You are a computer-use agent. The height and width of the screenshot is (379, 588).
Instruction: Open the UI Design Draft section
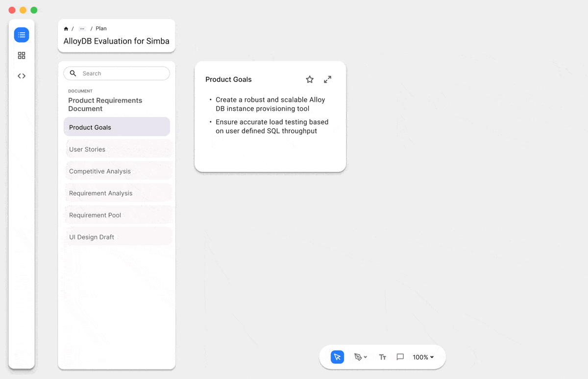tap(117, 237)
